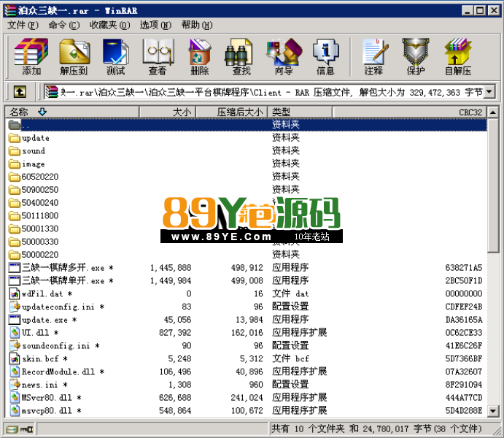Click the 三缺一棋牌多开.exe application icon
Viewport: 504px width, 438px height.
point(15,268)
